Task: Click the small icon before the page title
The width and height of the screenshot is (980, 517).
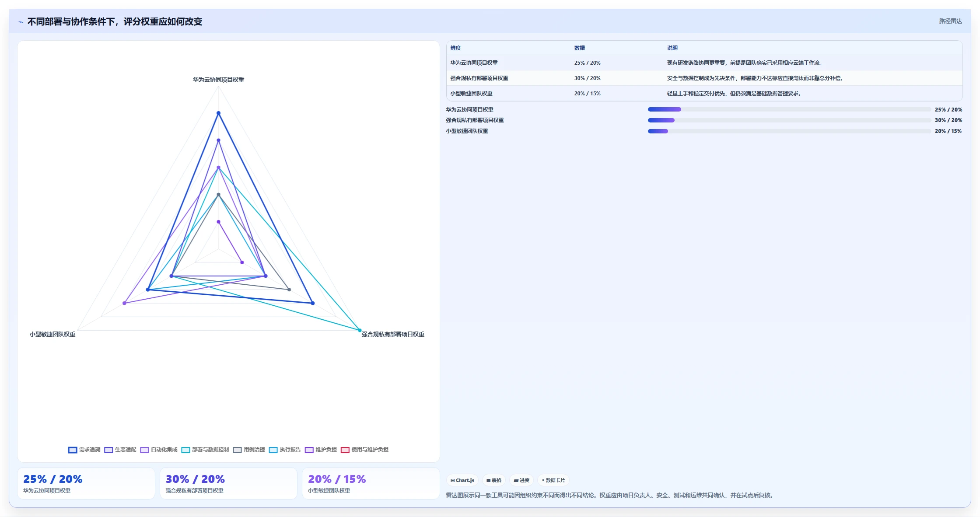Action: [21, 22]
